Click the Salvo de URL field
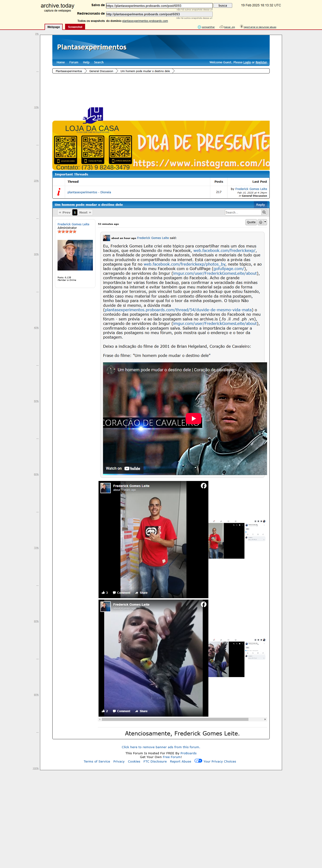 pyautogui.click(x=159, y=6)
